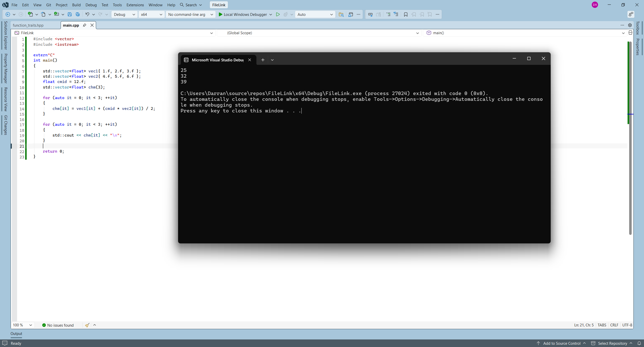644x347 pixels.
Task: Click the Save main.cpp icon
Action: (70, 14)
